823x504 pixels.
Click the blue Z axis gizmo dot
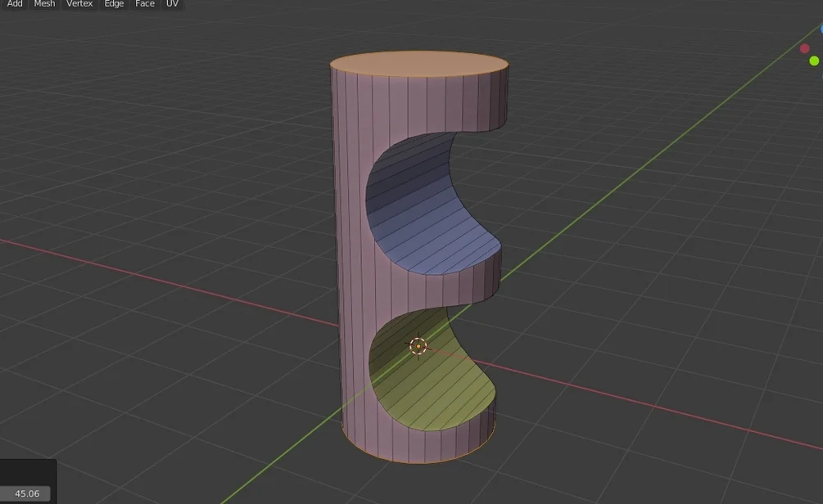pos(820,29)
